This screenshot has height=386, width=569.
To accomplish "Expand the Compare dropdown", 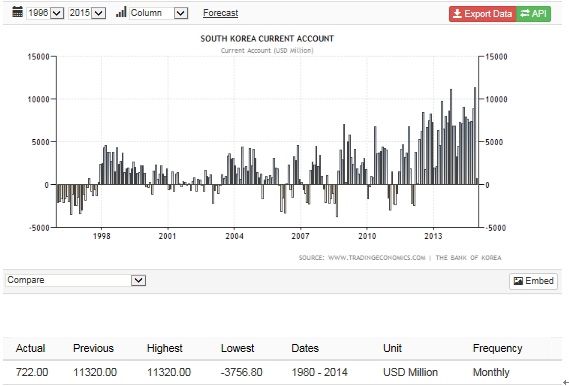I will (x=76, y=280).
